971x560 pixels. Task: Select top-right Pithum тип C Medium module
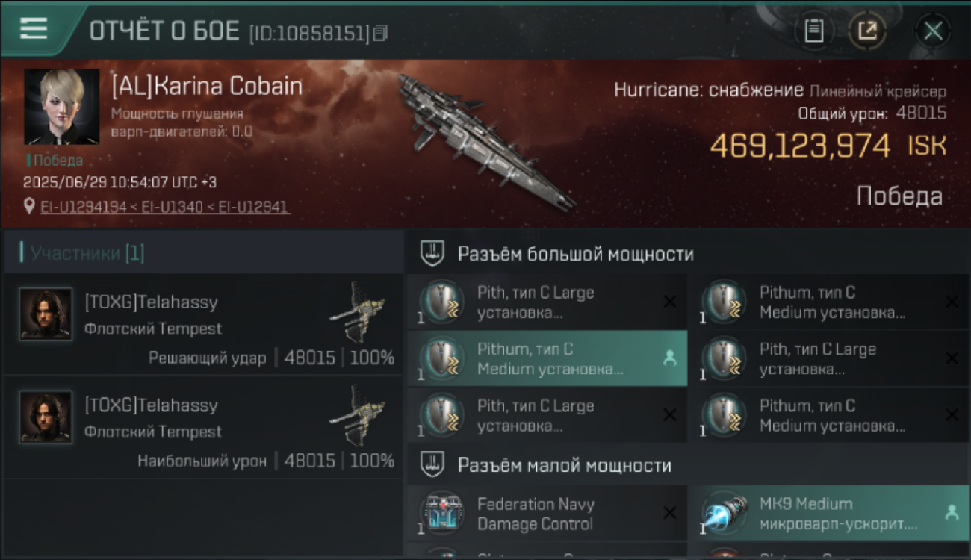[x=829, y=302]
